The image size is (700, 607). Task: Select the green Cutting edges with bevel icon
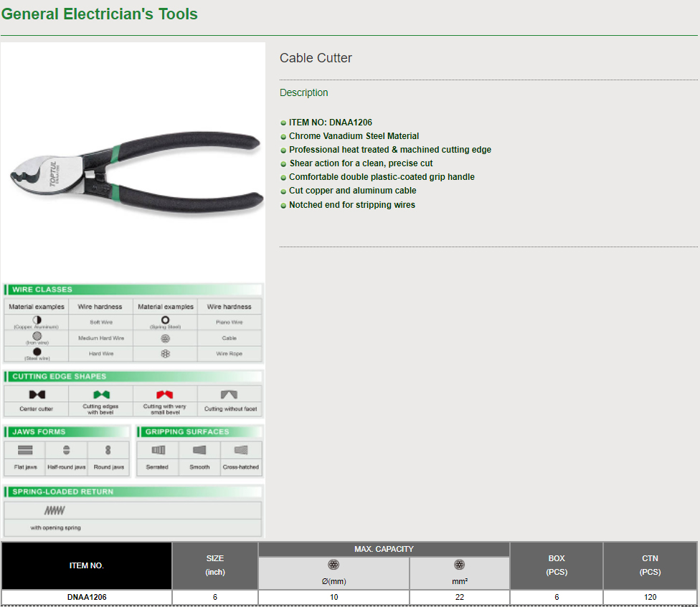101,395
